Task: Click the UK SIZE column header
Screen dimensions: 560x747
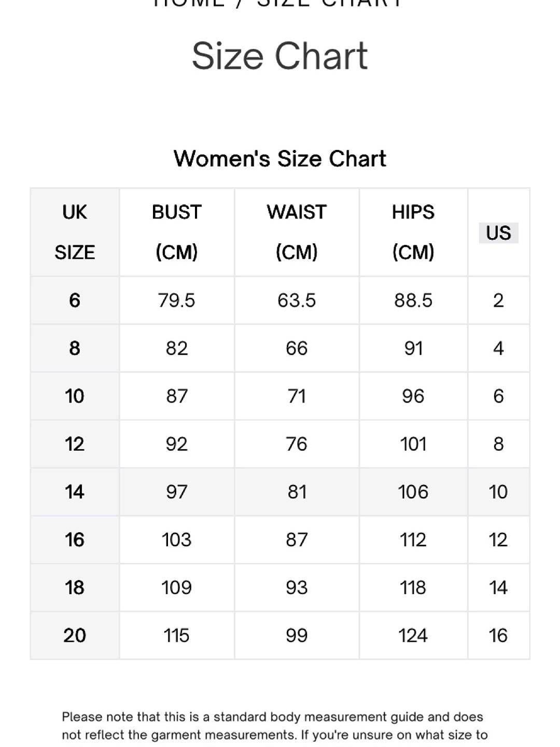Action: click(75, 232)
